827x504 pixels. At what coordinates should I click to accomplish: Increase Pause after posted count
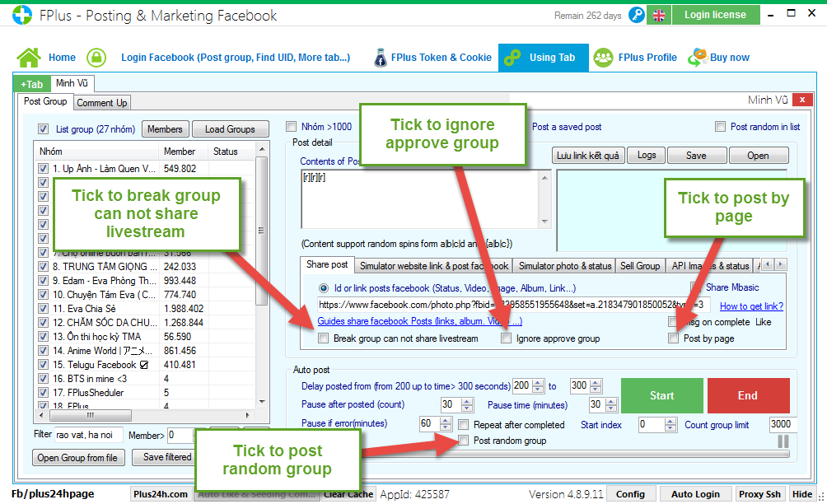click(467, 402)
